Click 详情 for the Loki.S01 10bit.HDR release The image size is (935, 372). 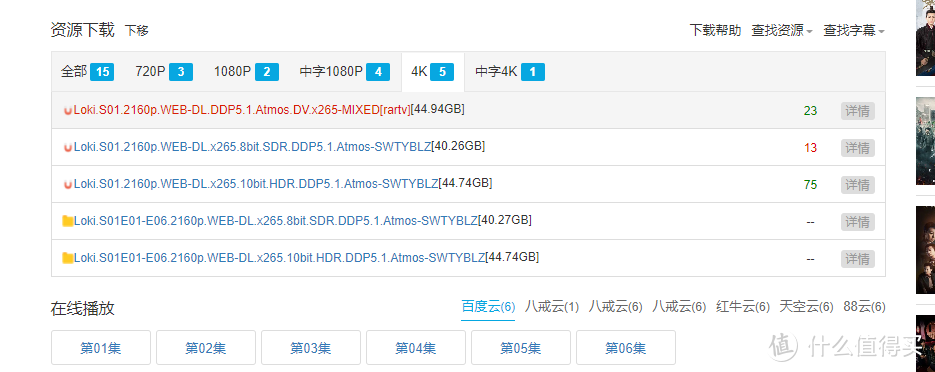tap(858, 185)
